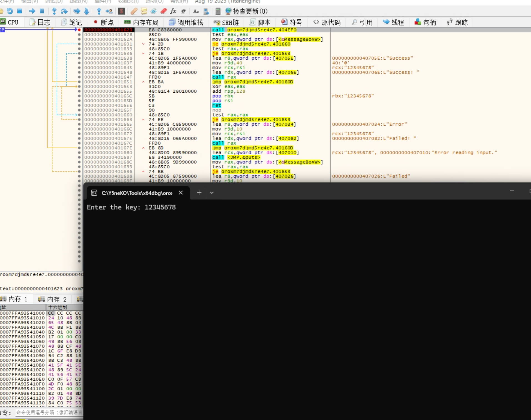Open the 引用 references tab
The image size is (531, 420).
coord(362,22)
